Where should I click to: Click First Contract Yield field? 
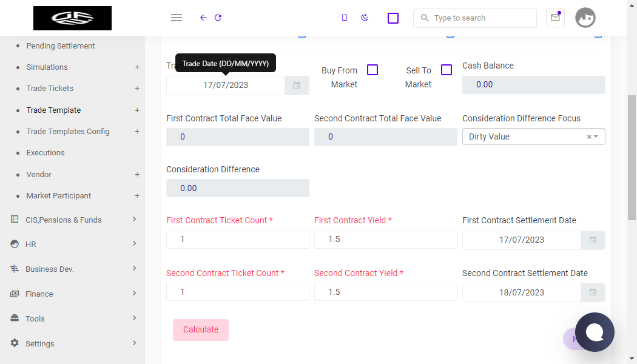coord(385,239)
